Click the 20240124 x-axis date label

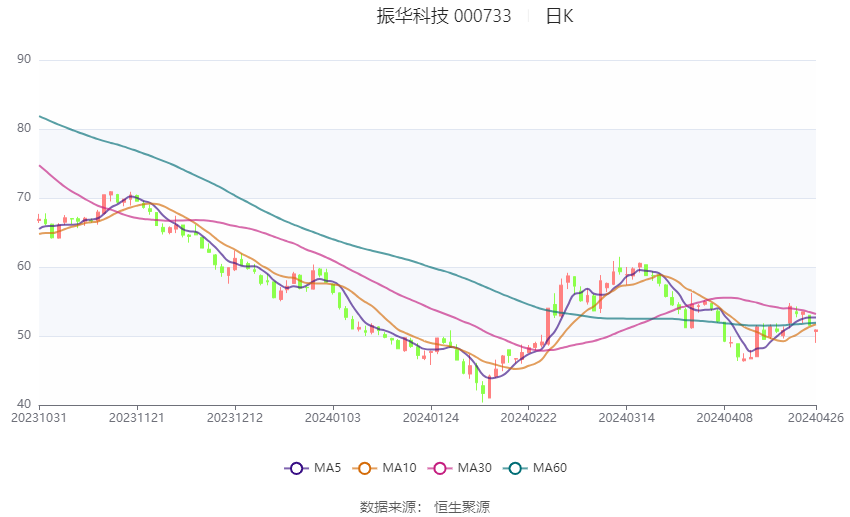[x=431, y=418]
